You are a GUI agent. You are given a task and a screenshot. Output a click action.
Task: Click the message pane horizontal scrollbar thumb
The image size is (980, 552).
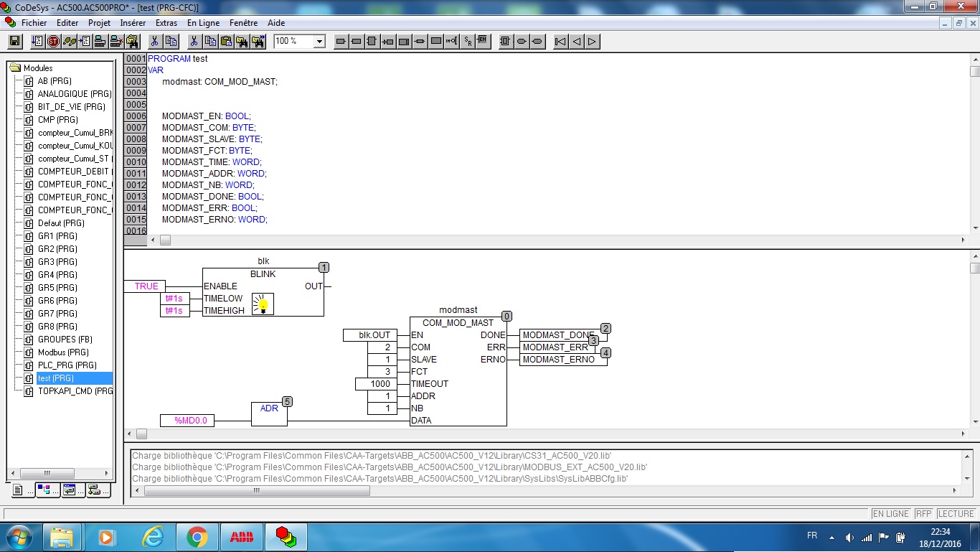click(257, 491)
